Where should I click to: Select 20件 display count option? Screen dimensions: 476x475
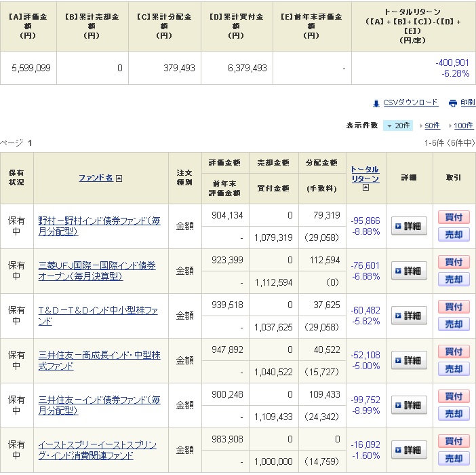click(x=398, y=126)
